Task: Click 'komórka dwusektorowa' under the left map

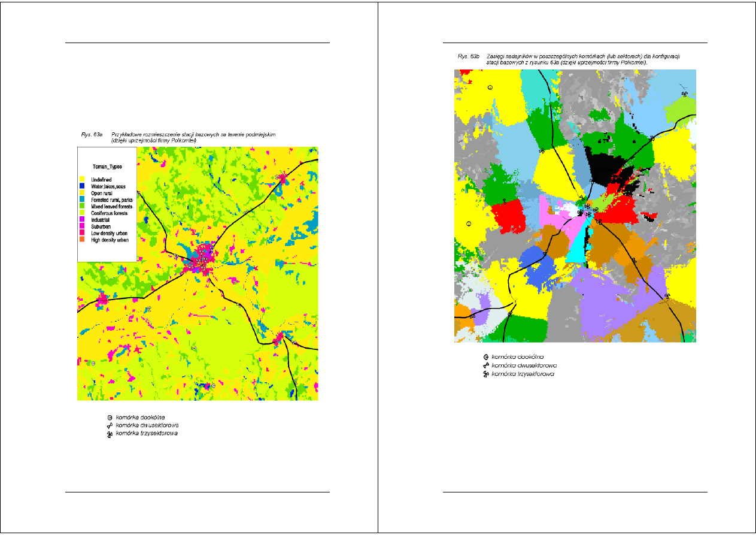Action: pos(147,425)
